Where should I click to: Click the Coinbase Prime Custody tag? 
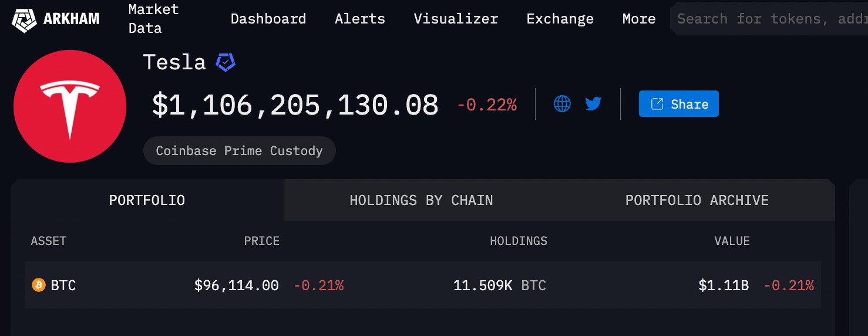click(240, 151)
